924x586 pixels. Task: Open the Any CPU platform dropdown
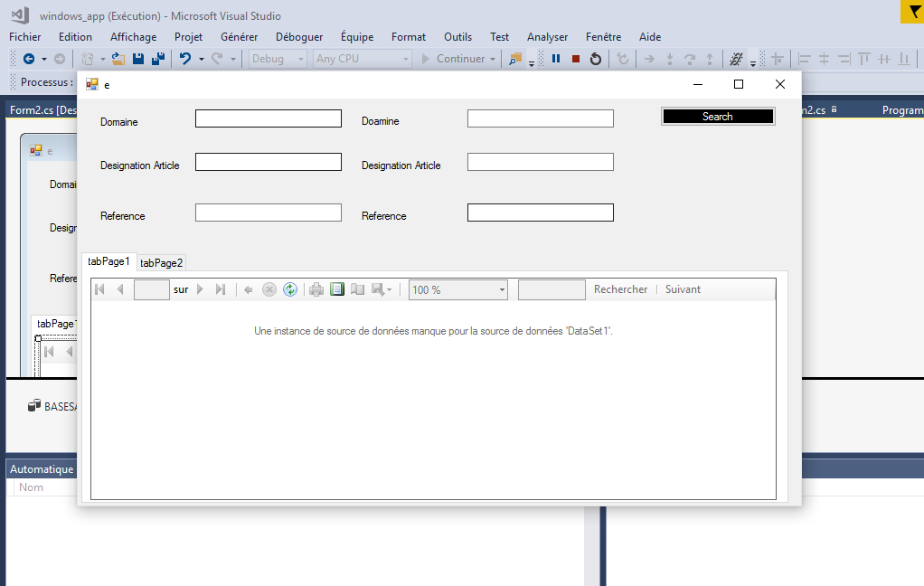pyautogui.click(x=362, y=59)
